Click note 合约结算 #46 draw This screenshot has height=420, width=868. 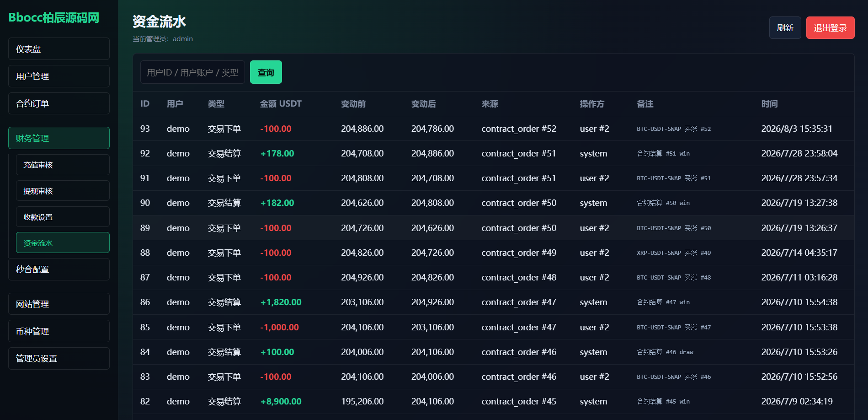click(x=665, y=352)
